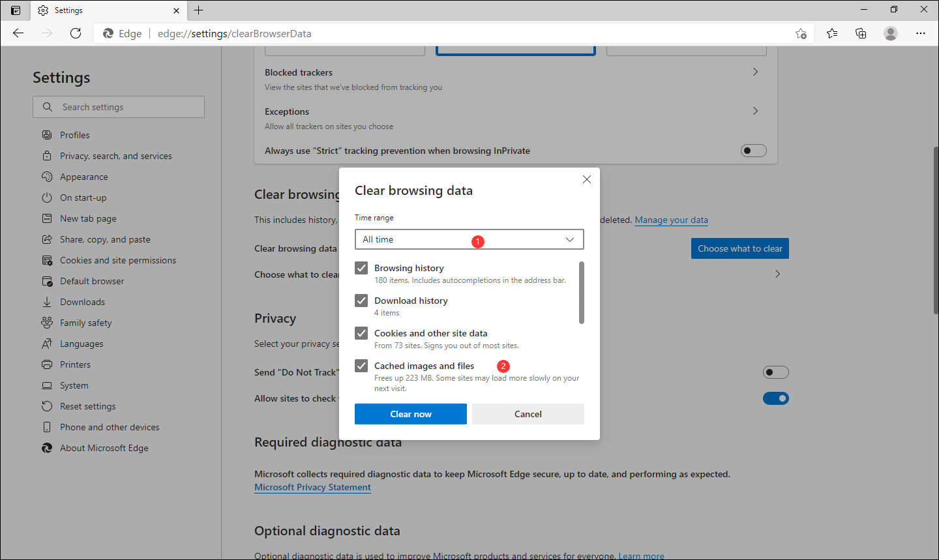Image resolution: width=939 pixels, height=560 pixels.
Task: Open the Collections panel icon
Action: 861,33
